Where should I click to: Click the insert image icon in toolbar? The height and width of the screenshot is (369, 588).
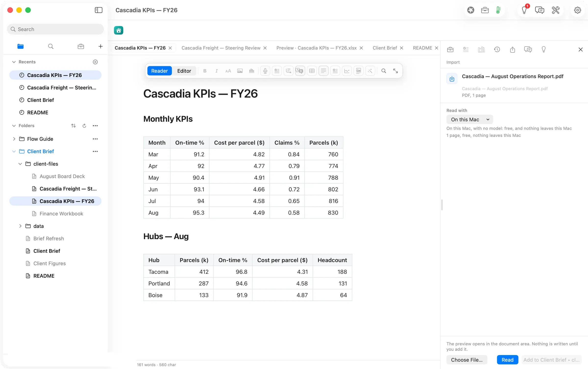(x=240, y=71)
